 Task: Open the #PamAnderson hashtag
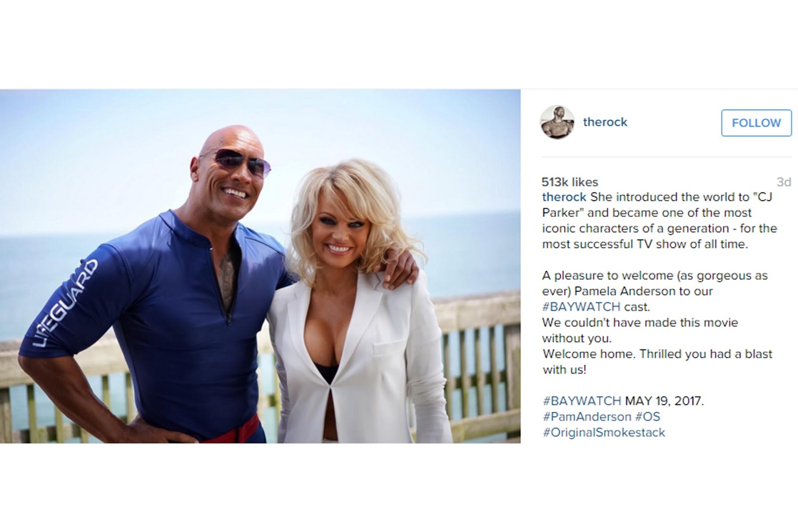click(x=587, y=416)
